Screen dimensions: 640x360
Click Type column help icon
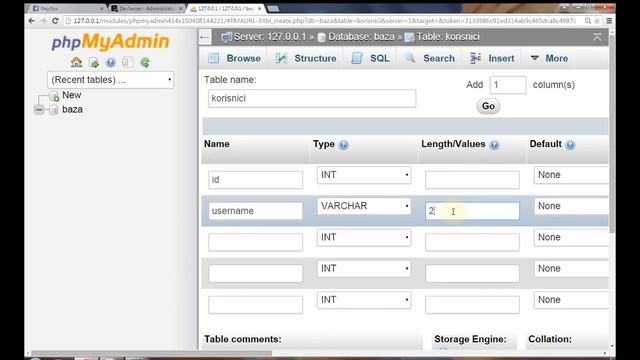pos(344,145)
